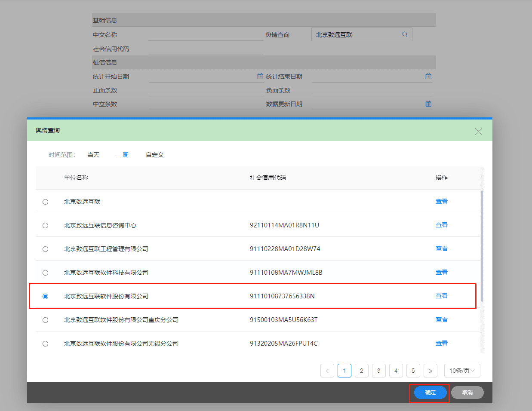Close the 舆情查询 dialog with X
The width and height of the screenshot is (532, 411).
(478, 131)
